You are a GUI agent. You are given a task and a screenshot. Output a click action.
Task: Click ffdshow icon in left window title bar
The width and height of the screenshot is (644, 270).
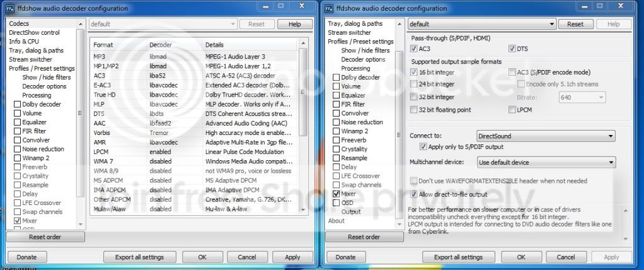(11, 8)
